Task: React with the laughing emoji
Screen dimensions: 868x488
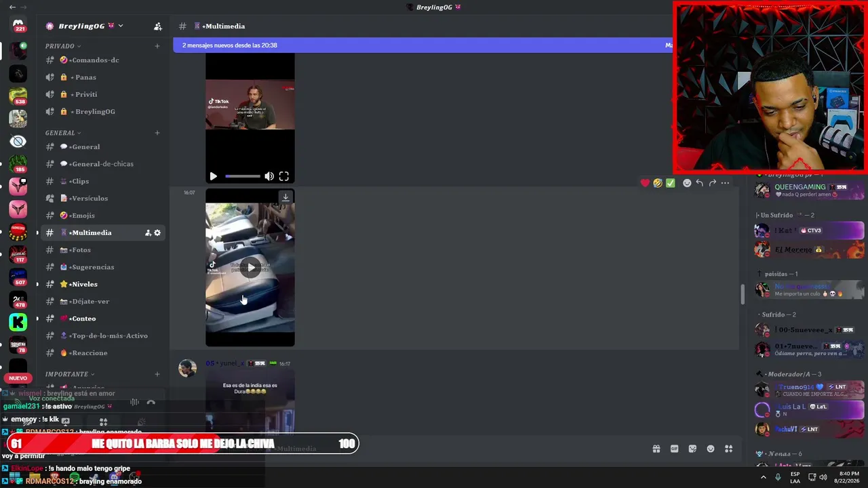Action: point(658,183)
